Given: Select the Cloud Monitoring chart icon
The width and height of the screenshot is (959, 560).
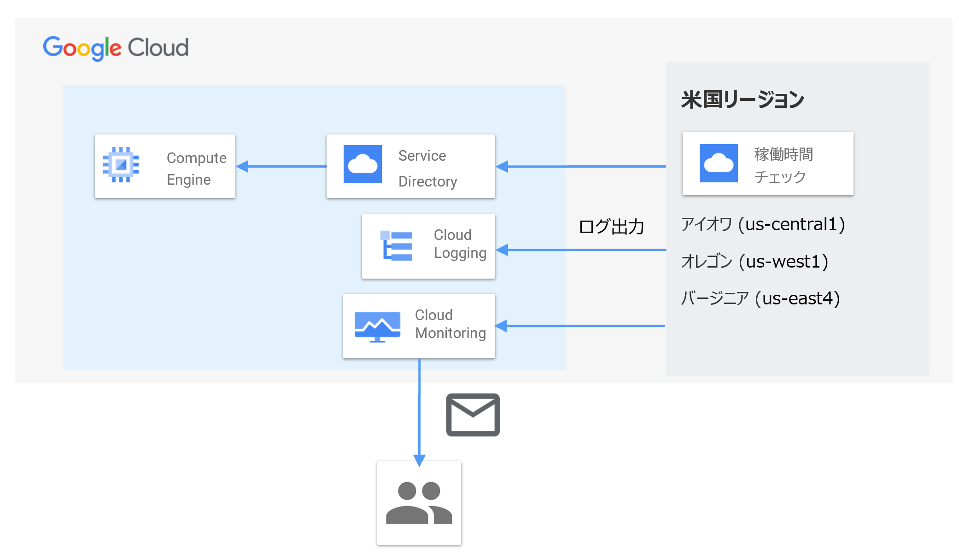Looking at the screenshot, I should click(x=377, y=327).
